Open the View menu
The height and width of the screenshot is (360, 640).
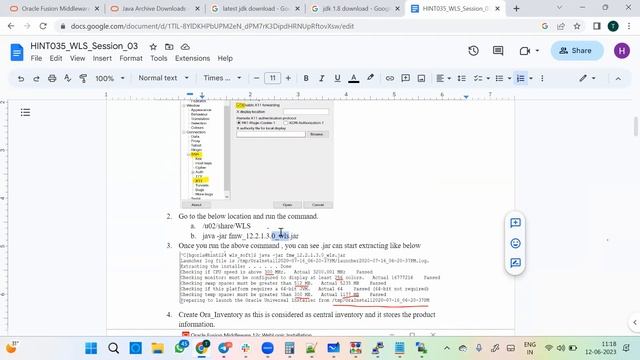coord(77,58)
